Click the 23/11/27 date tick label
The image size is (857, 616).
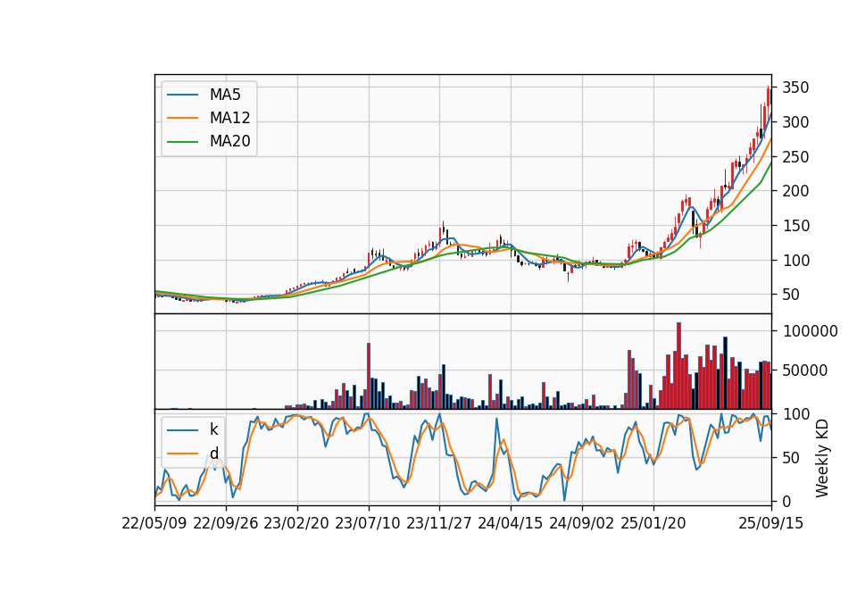(x=439, y=523)
